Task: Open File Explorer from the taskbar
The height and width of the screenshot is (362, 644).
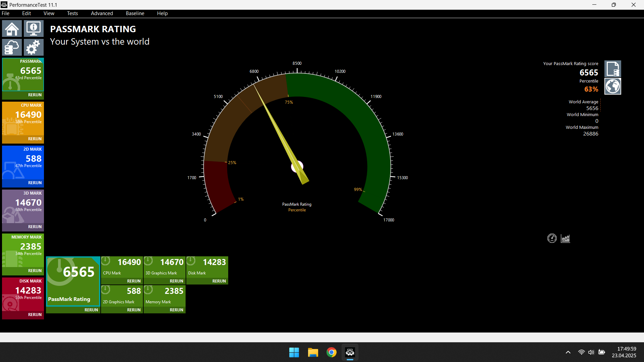Action: [x=313, y=352]
